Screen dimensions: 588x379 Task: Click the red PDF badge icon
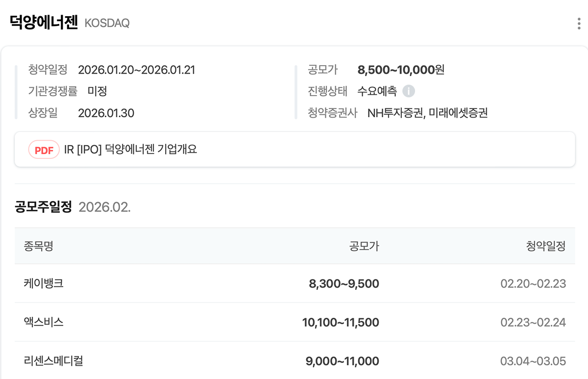coord(44,150)
